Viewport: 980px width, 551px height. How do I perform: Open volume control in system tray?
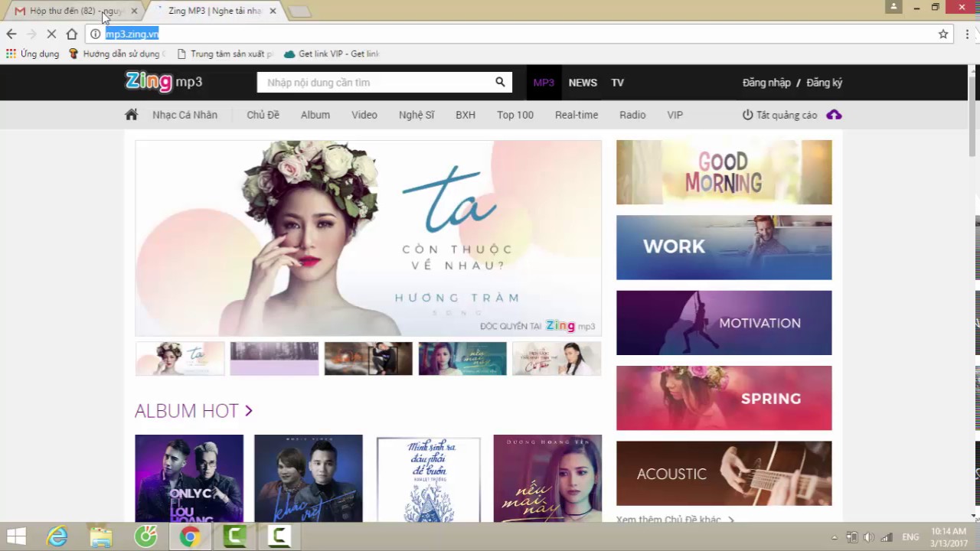868,537
